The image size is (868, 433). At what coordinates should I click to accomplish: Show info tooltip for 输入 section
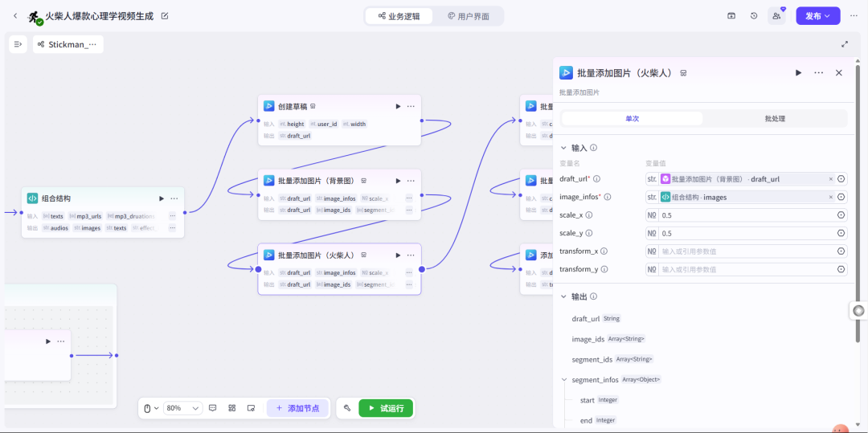593,148
